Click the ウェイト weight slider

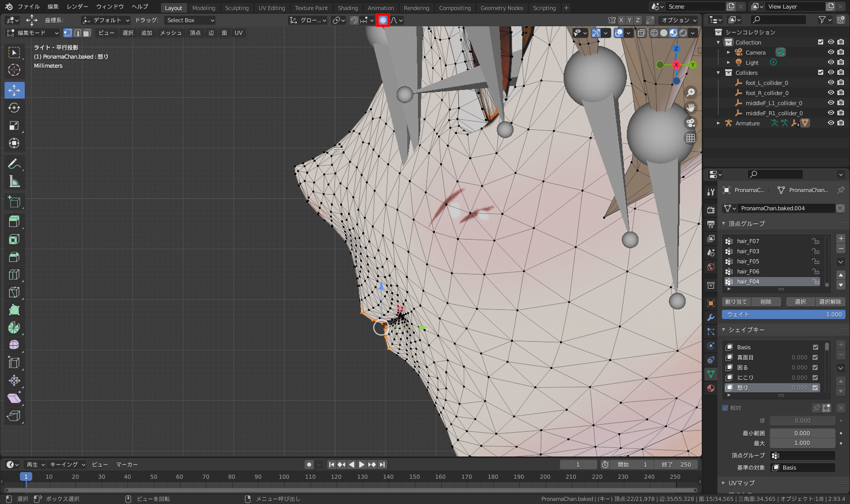point(783,314)
